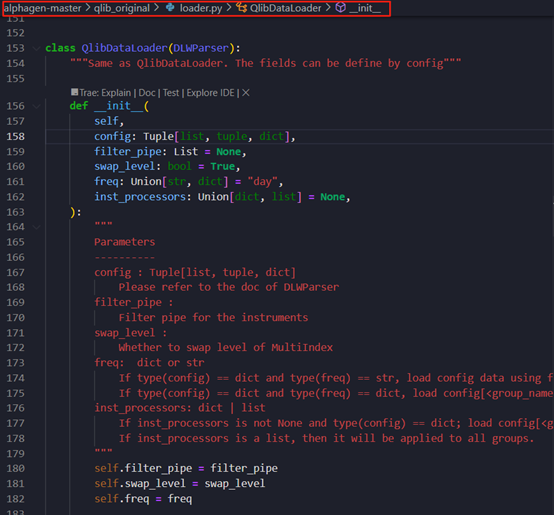Select loader.py in the breadcrumb

click(x=201, y=8)
